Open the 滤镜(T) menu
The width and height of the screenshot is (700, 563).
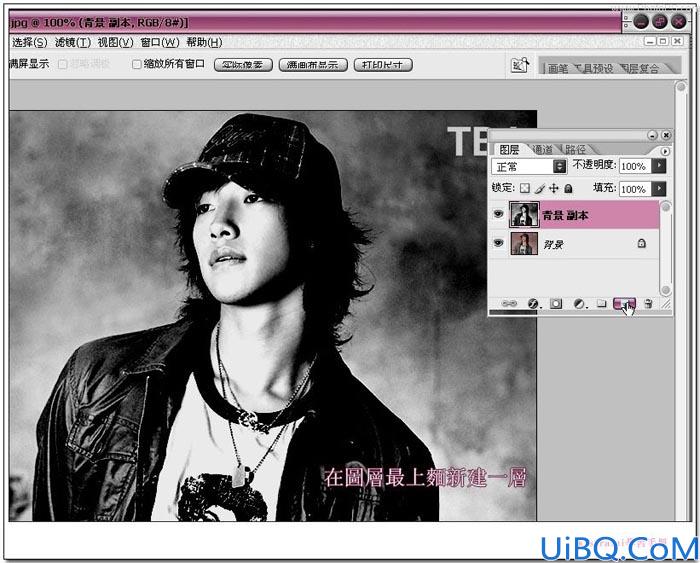tap(73, 42)
